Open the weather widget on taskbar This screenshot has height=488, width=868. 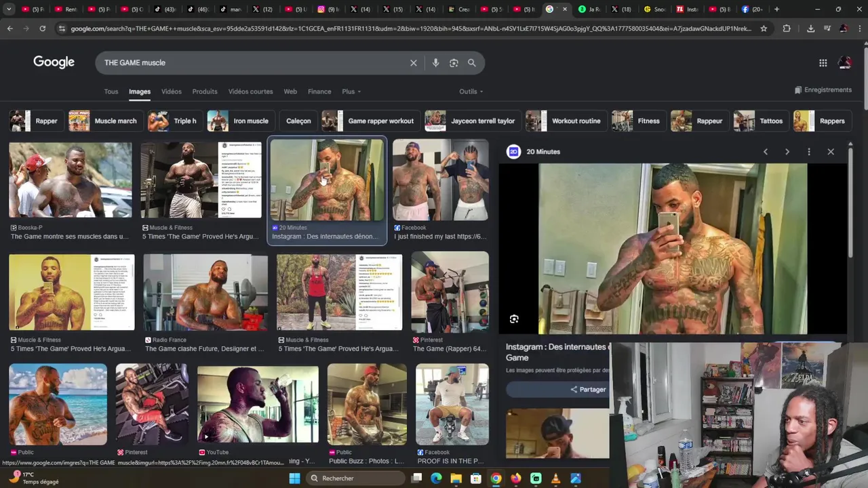pyautogui.click(x=33, y=479)
